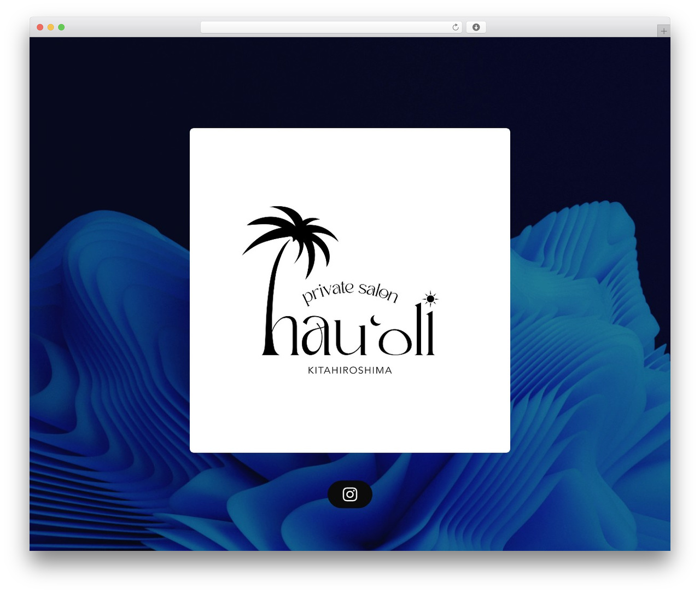The height and width of the screenshot is (593, 700).
Task: Focus the browser address field
Action: (331, 27)
